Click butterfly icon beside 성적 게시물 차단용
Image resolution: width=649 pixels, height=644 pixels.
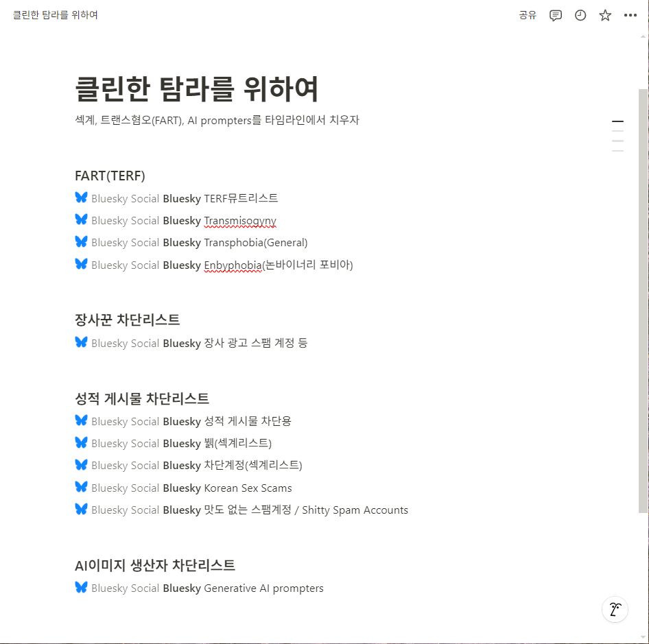click(x=81, y=420)
